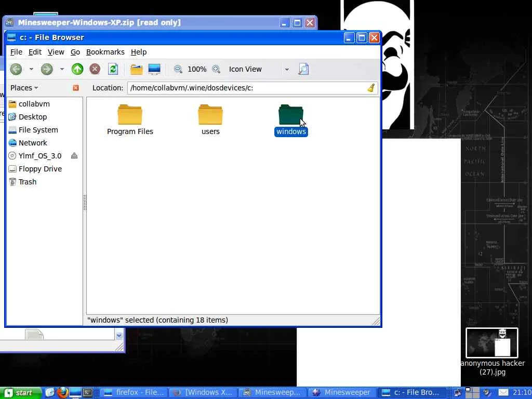Click the 21:10 clock
Viewport: 532px width, 399px height.
pyautogui.click(x=522, y=393)
